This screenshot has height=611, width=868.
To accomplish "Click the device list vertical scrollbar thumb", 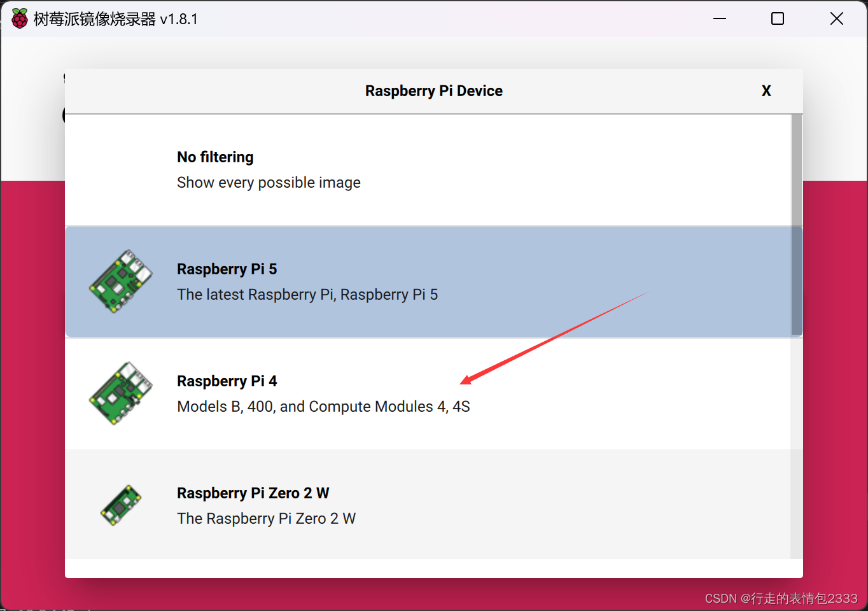I will point(797,225).
